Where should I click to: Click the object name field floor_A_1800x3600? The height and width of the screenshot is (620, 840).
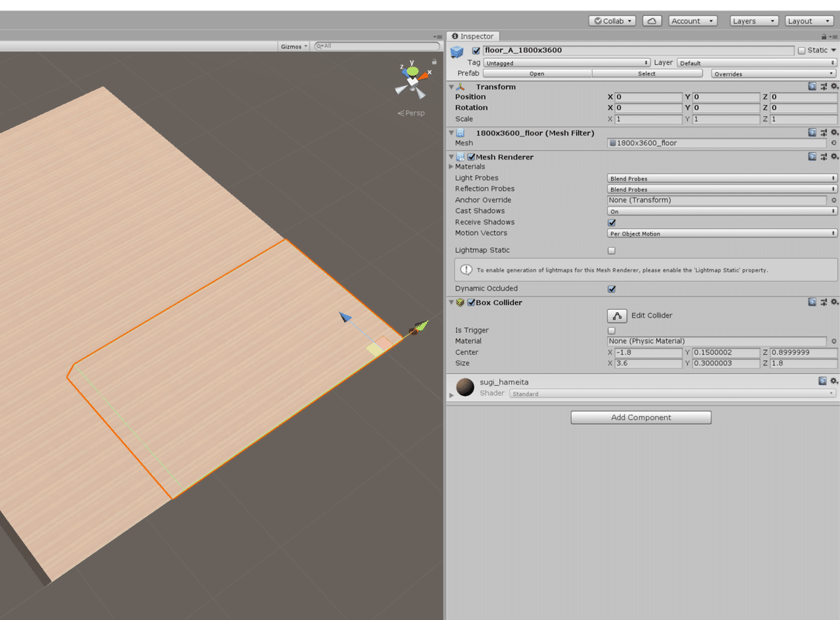coord(638,50)
